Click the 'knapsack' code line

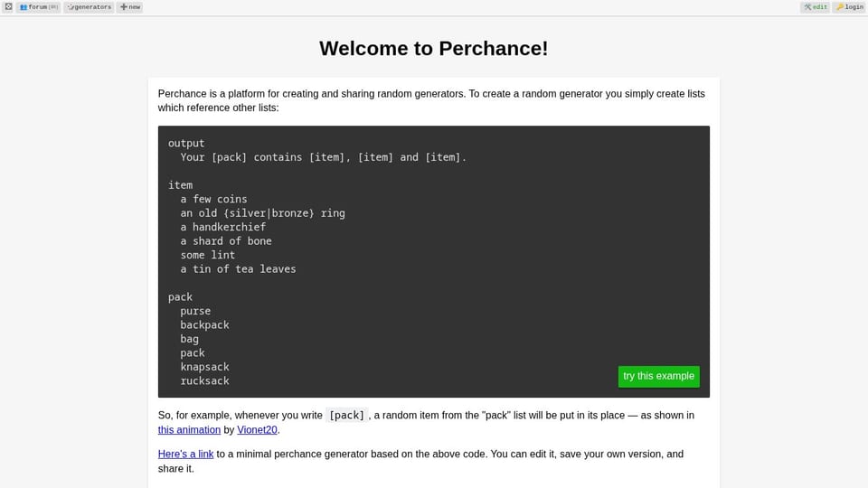(205, 367)
